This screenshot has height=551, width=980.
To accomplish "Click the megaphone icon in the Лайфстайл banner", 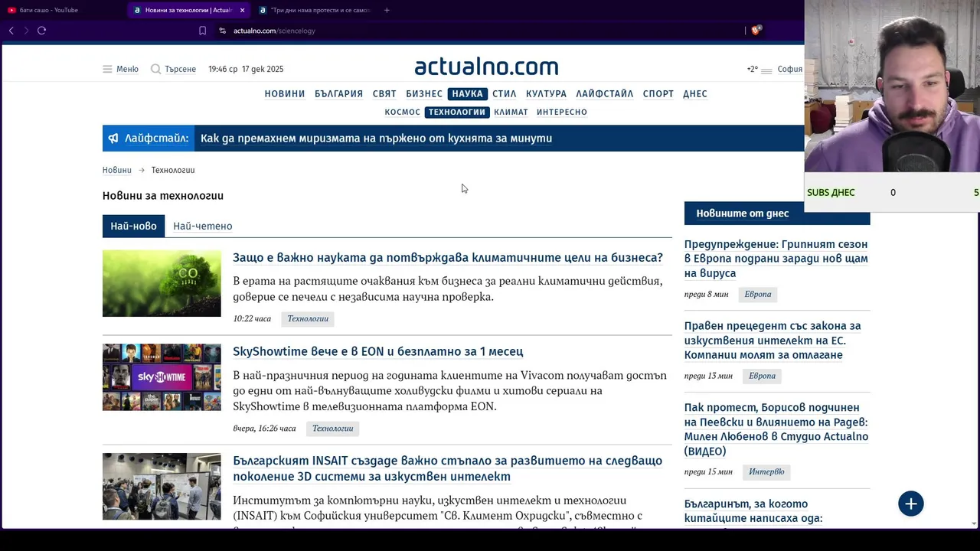I will point(113,139).
